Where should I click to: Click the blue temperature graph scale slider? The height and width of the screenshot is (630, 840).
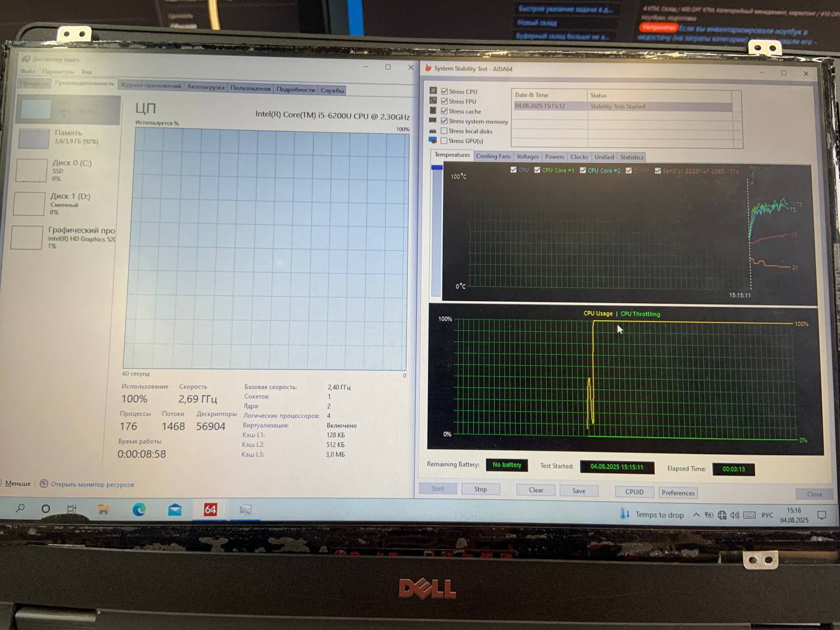tap(437, 168)
